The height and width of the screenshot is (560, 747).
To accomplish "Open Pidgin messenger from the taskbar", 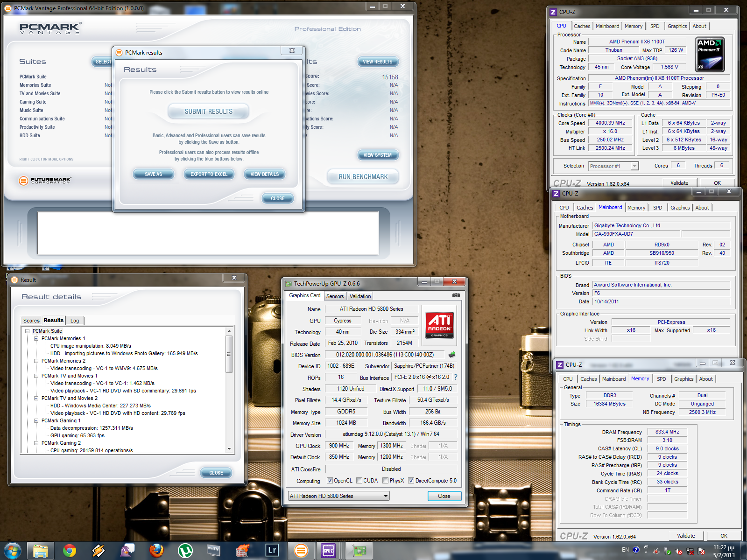I will (127, 551).
